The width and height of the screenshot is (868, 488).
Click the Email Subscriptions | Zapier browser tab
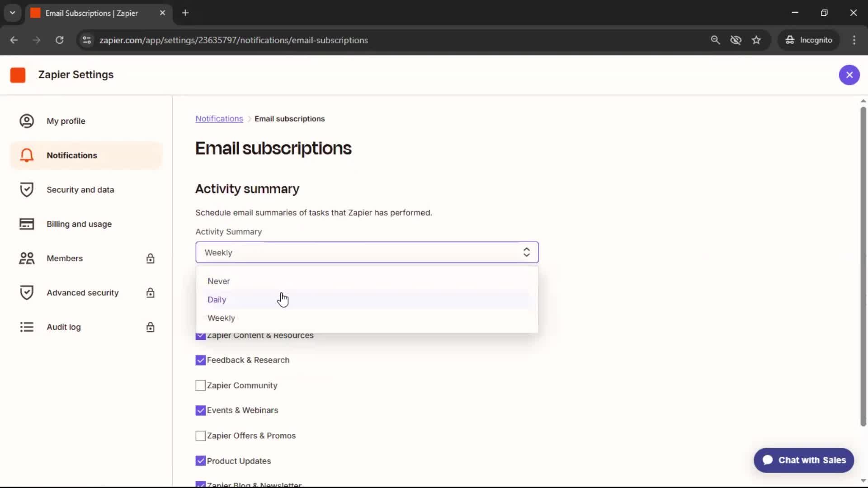[x=98, y=13]
